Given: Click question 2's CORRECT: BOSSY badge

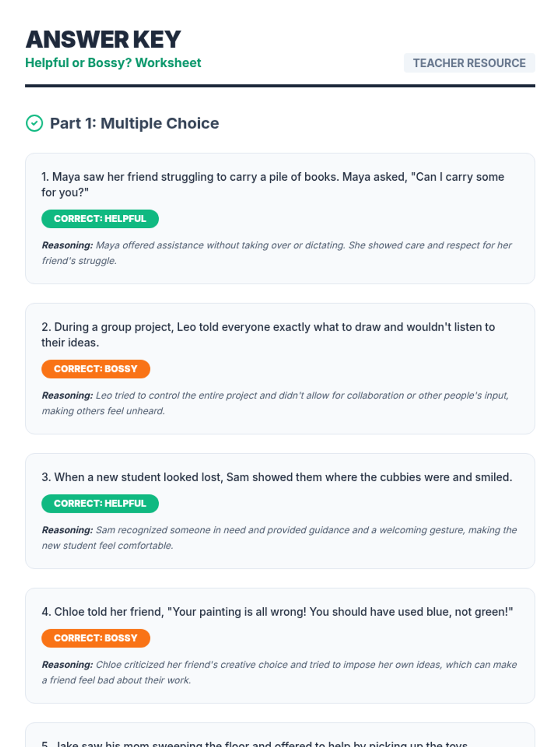Looking at the screenshot, I should [96, 369].
